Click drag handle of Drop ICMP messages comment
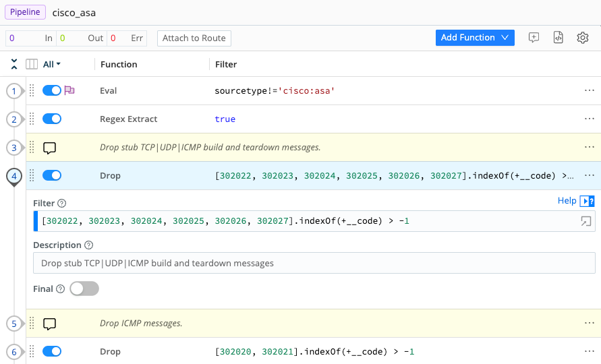601x364 pixels. tap(32, 324)
